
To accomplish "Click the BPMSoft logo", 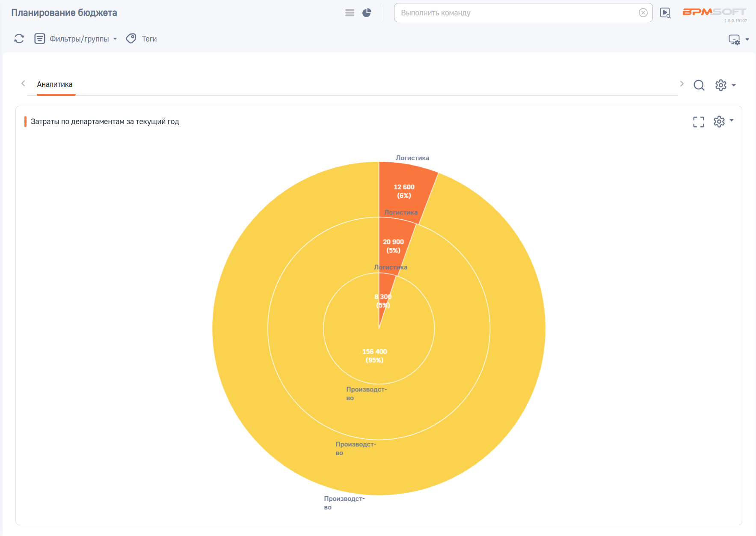I will pos(714,12).
